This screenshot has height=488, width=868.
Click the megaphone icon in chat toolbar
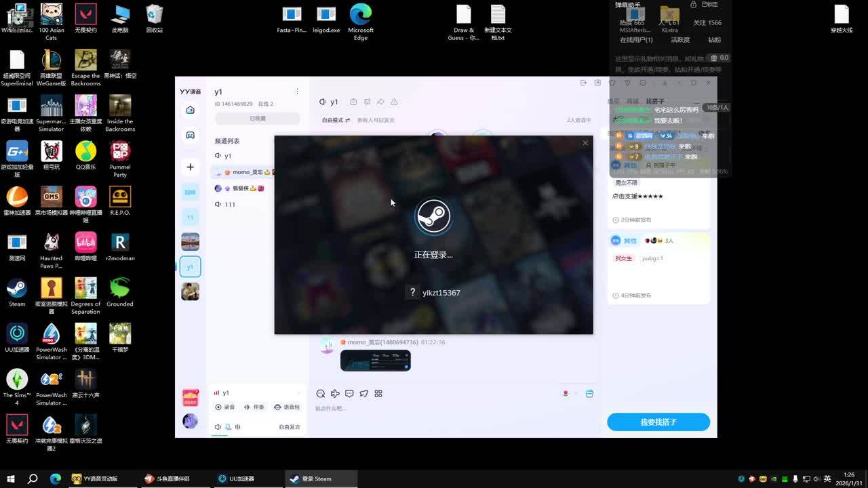[x=364, y=394]
